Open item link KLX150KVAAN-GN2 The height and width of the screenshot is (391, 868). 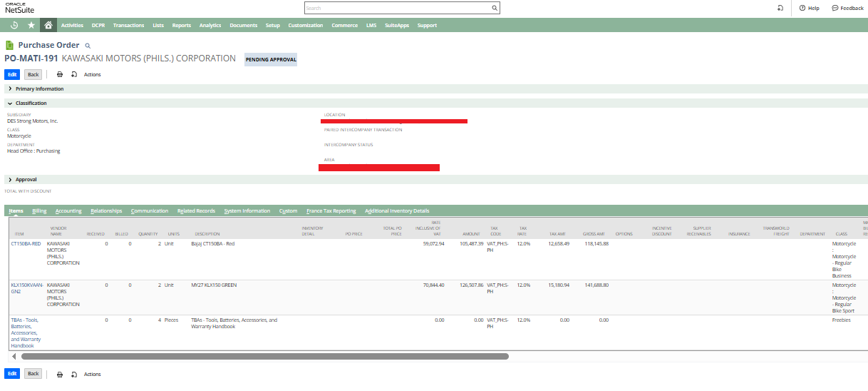26,288
